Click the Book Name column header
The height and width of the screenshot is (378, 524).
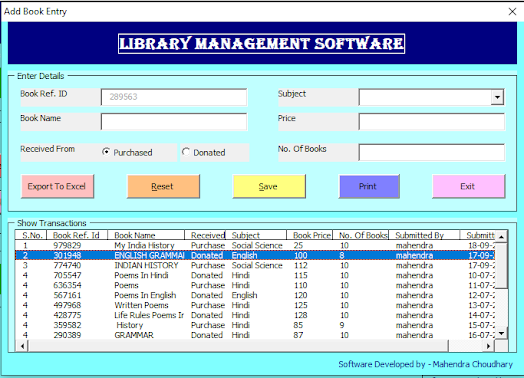(x=146, y=235)
